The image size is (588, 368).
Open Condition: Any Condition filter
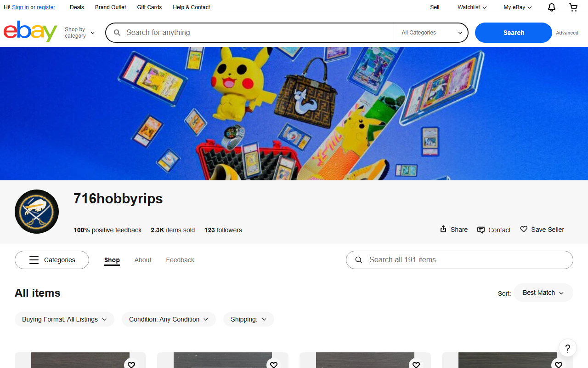point(169,319)
